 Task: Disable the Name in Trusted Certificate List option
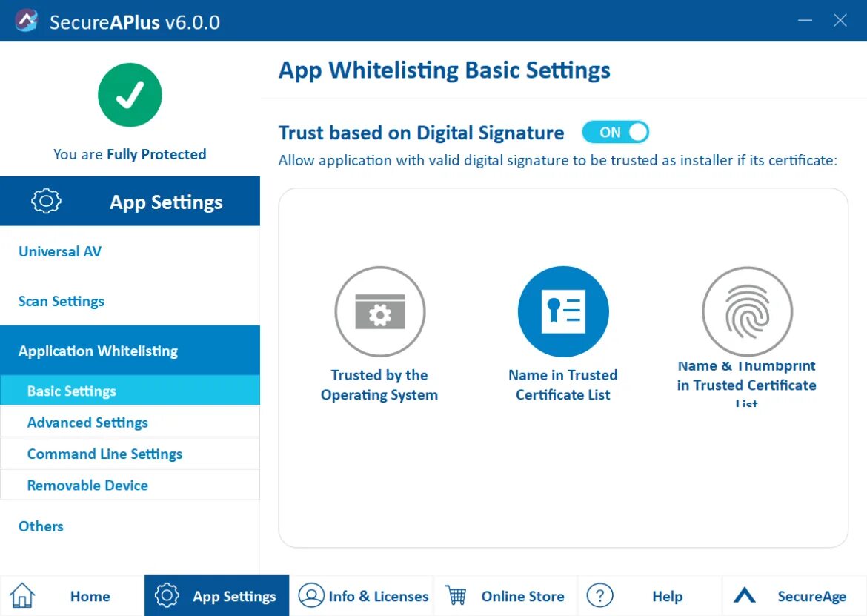click(563, 311)
